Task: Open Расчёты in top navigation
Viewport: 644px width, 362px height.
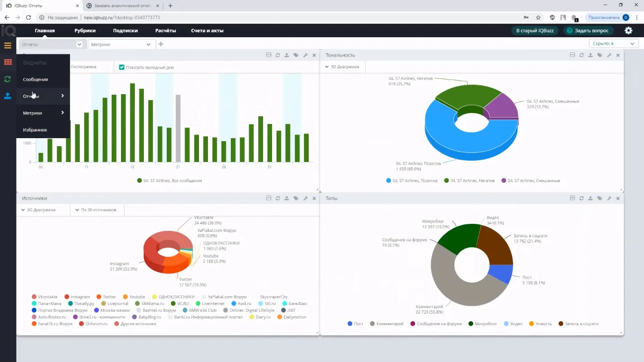Action: [x=165, y=31]
